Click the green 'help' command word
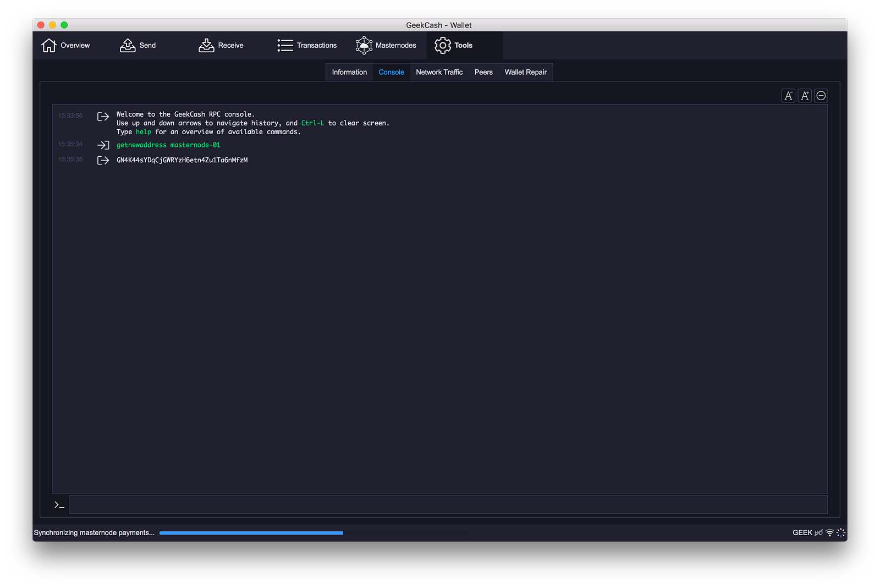 point(144,132)
